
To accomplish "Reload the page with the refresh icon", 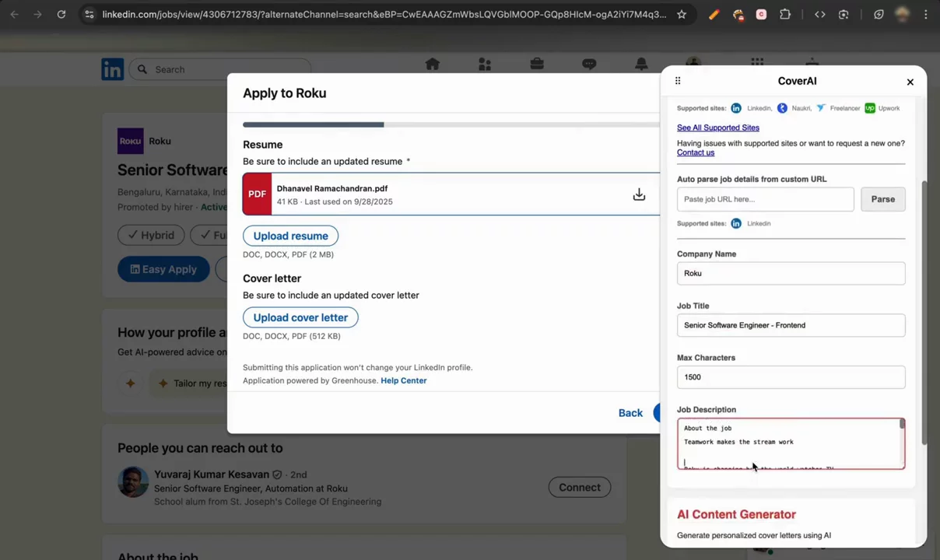I will click(61, 14).
